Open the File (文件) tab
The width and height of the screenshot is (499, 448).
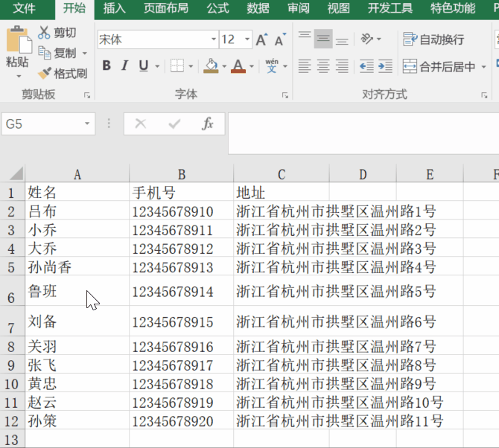tap(24, 8)
